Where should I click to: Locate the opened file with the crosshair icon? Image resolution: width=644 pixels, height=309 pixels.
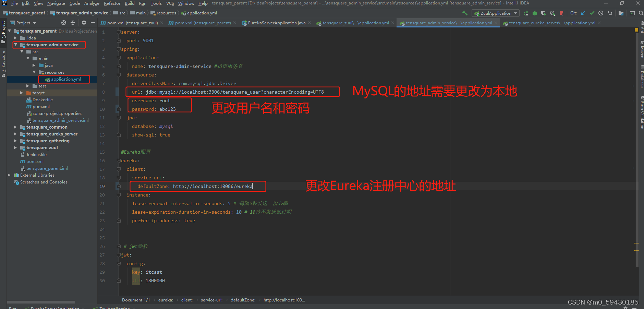[x=64, y=23]
